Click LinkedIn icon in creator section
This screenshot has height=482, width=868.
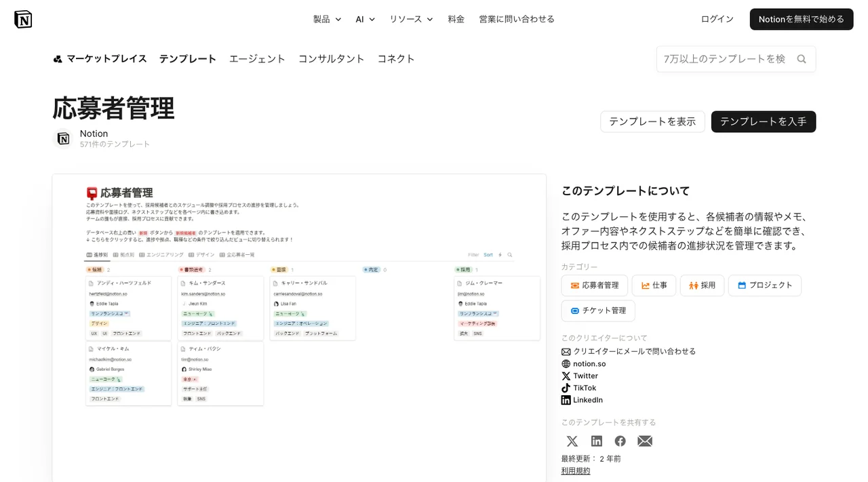[x=566, y=400]
